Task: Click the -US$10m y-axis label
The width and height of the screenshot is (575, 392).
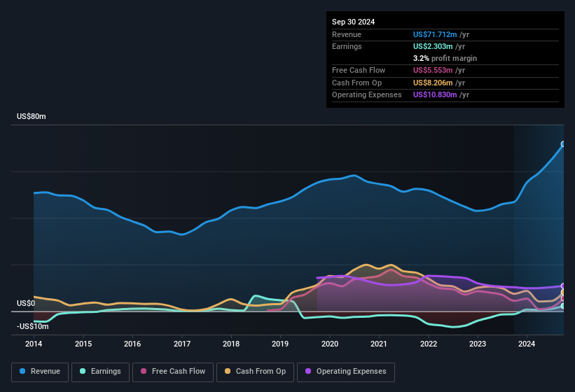Action: tap(33, 326)
